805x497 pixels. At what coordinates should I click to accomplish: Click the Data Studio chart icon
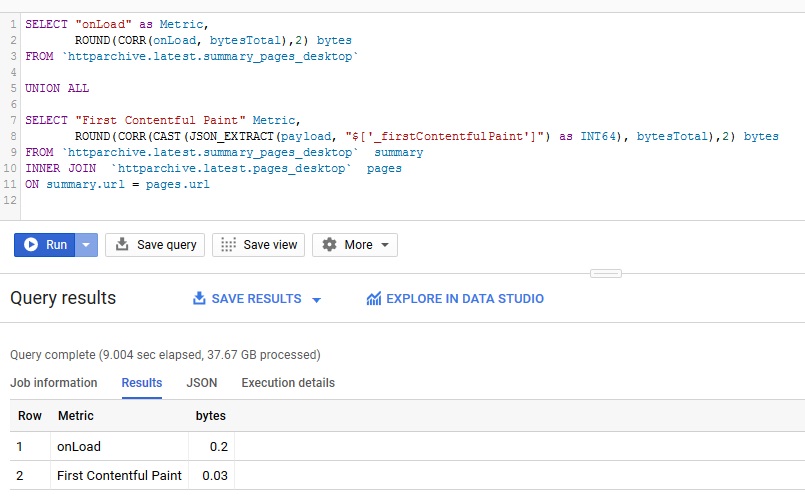tap(374, 299)
